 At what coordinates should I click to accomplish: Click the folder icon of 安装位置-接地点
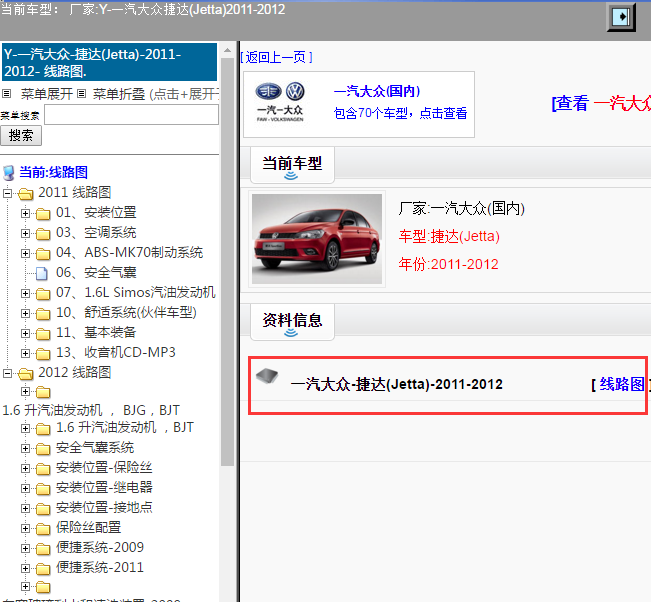click(x=43, y=509)
